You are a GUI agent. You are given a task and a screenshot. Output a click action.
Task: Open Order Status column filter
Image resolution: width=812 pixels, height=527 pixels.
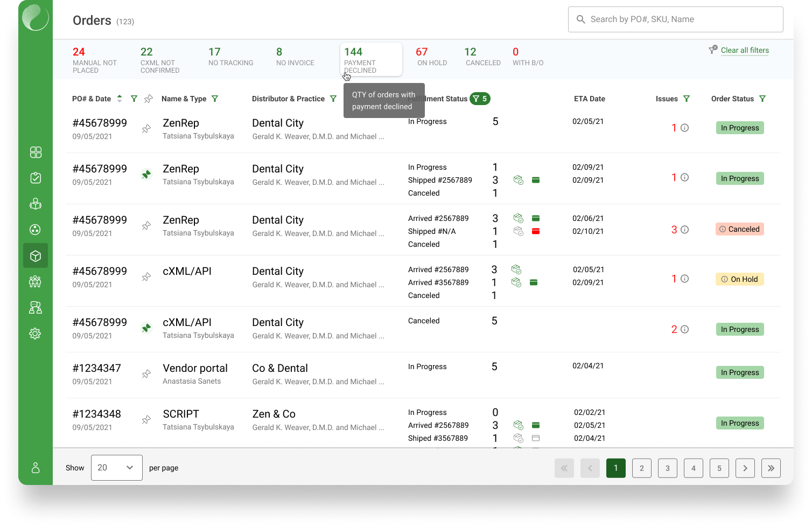[x=762, y=99]
